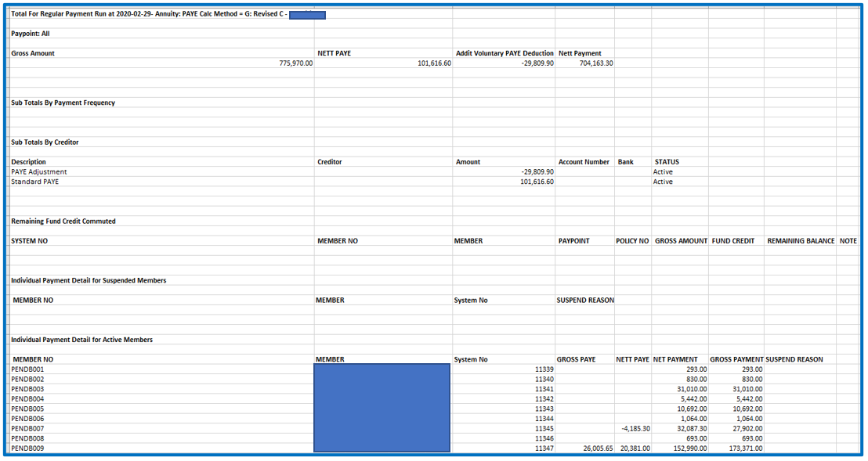Click member number PENDB004
Viewport: 868px width, 461px height.
point(27,399)
